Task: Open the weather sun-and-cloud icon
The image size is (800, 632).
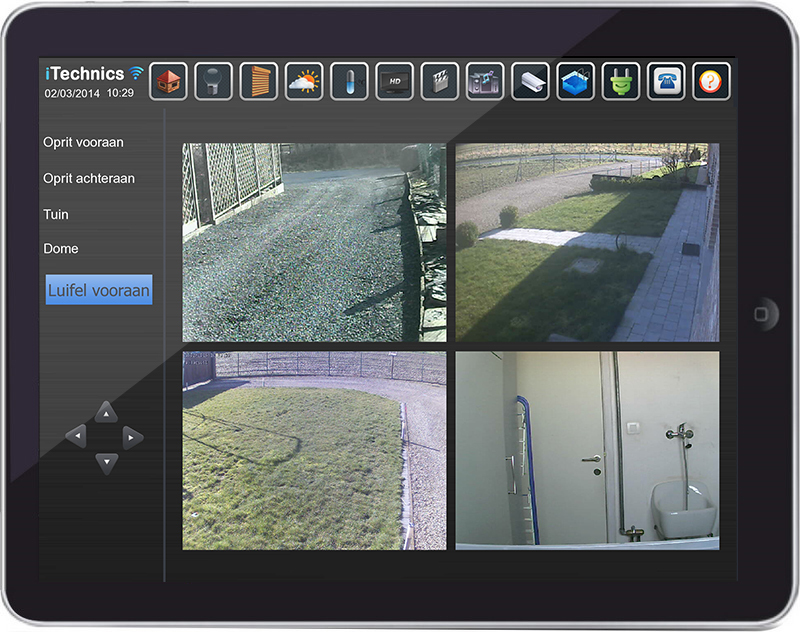Action: pyautogui.click(x=304, y=81)
